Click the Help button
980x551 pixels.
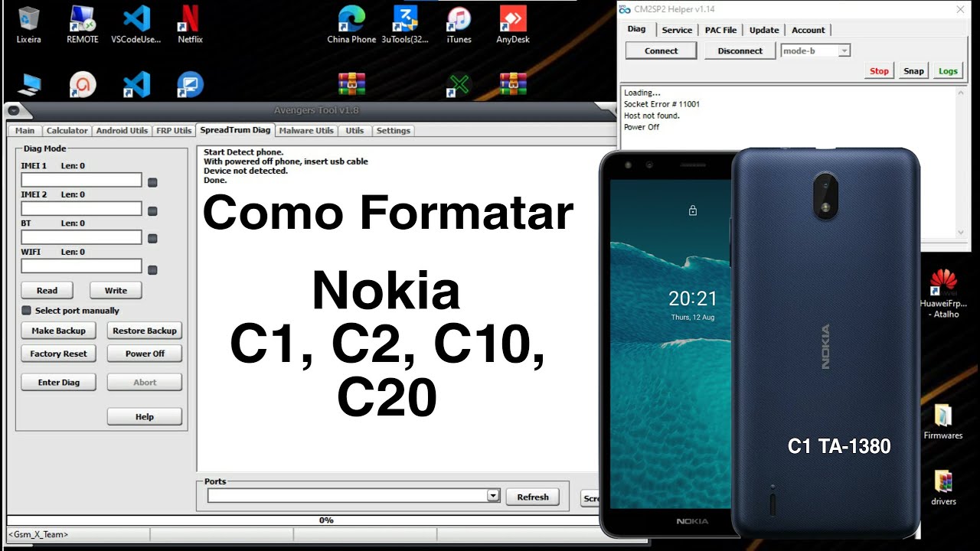coord(145,416)
